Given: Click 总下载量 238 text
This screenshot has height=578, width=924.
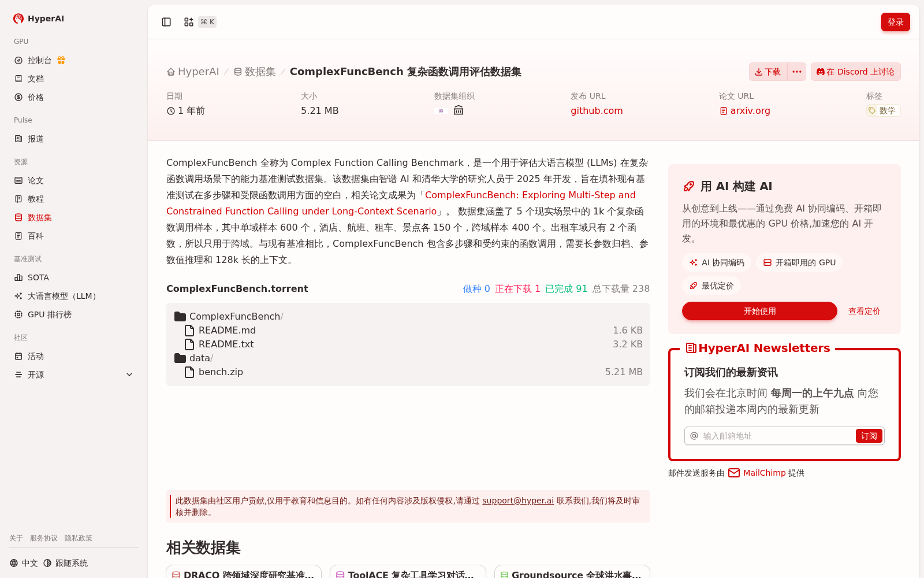Looking at the screenshot, I should (621, 288).
